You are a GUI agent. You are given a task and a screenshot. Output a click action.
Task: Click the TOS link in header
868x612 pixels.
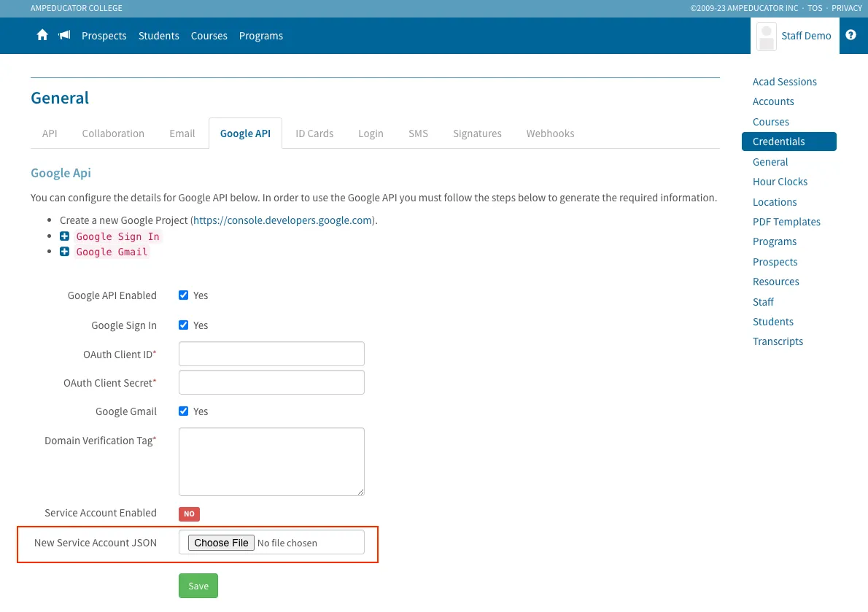(815, 8)
